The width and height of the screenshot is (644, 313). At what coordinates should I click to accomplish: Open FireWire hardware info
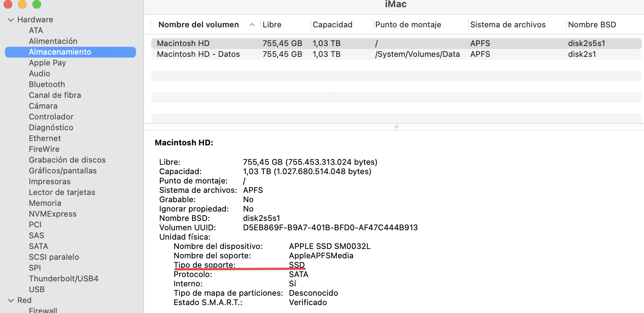(x=44, y=149)
